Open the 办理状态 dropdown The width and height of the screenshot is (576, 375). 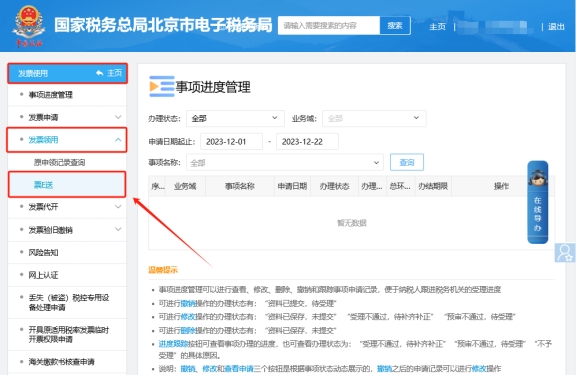[235, 118]
